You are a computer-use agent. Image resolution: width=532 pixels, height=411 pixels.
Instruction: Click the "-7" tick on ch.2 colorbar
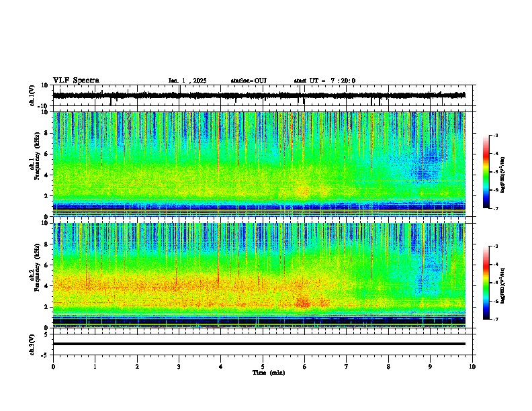495,319
